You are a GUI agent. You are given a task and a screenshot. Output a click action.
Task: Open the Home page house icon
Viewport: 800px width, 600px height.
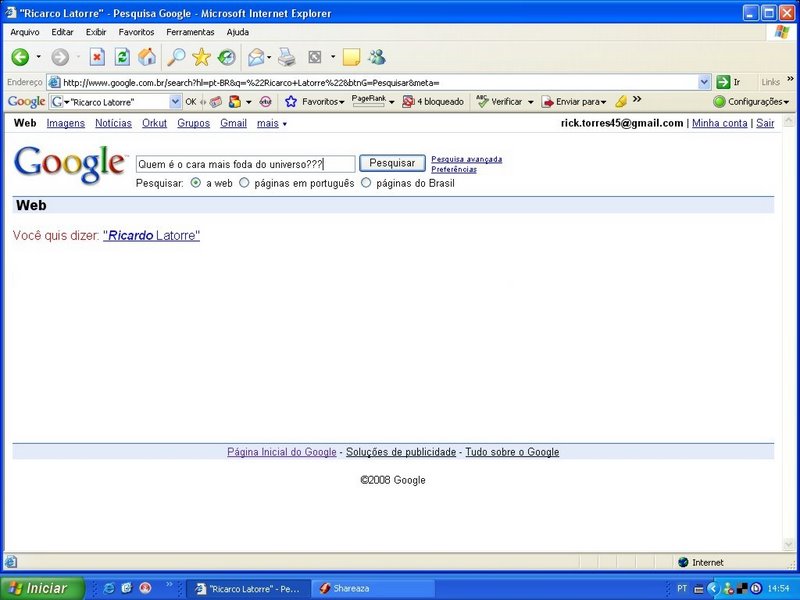pyautogui.click(x=147, y=57)
